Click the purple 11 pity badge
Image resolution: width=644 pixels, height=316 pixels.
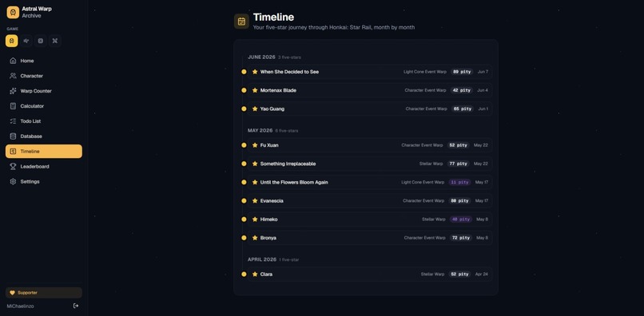[459, 182]
